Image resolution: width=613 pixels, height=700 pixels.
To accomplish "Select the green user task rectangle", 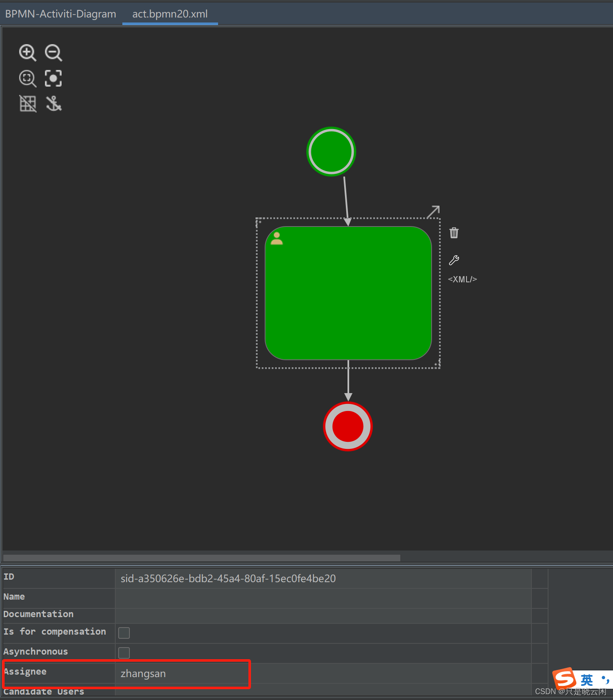I will point(348,293).
